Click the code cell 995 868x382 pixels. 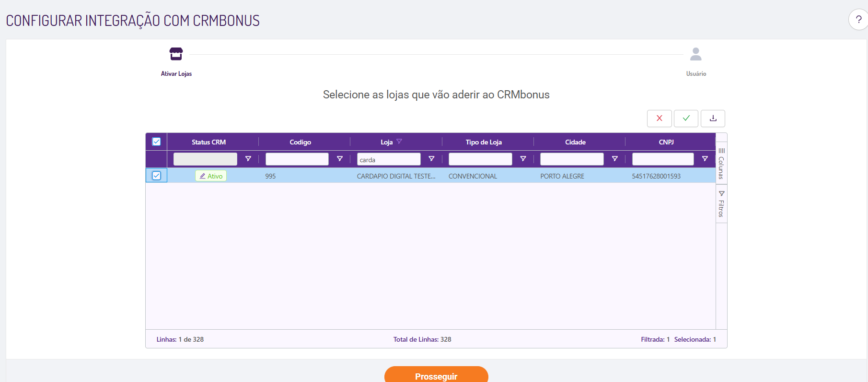(270, 176)
